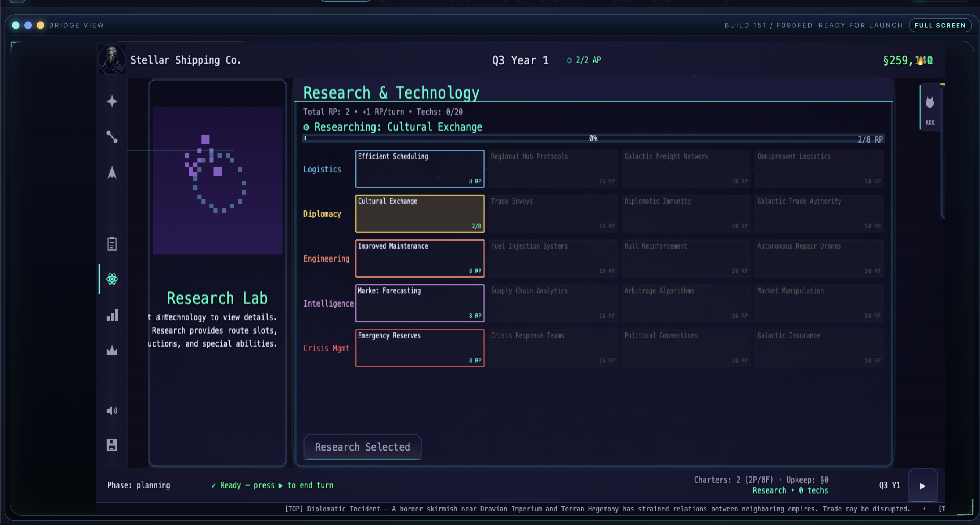Click the Regional Hub Protocols tech

(553, 169)
